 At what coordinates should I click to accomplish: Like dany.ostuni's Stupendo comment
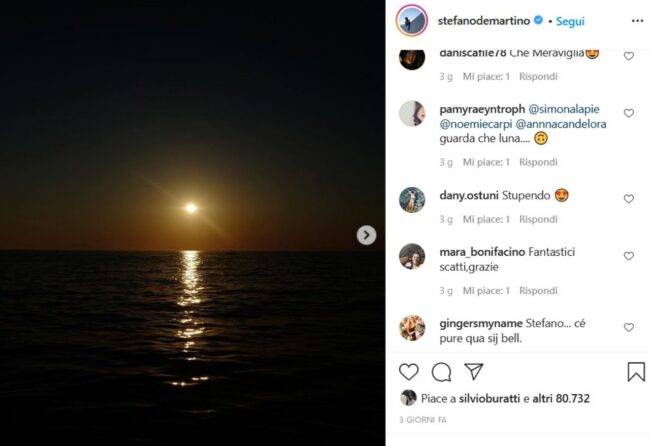[628, 199]
